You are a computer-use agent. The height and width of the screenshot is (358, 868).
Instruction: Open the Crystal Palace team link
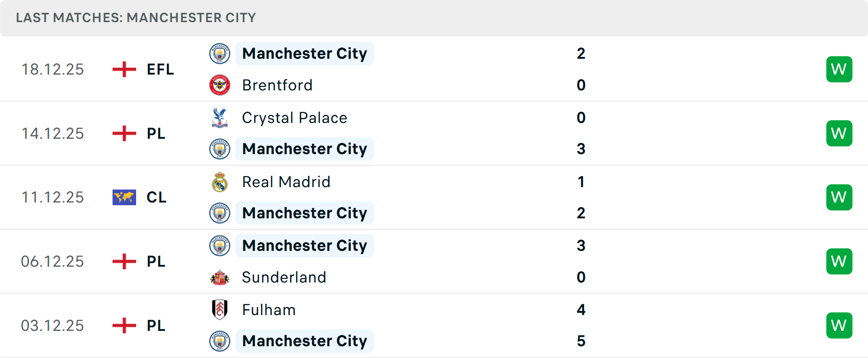(294, 118)
